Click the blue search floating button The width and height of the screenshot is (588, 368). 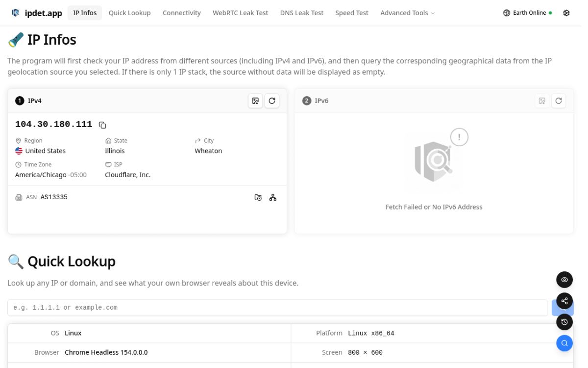click(x=564, y=343)
